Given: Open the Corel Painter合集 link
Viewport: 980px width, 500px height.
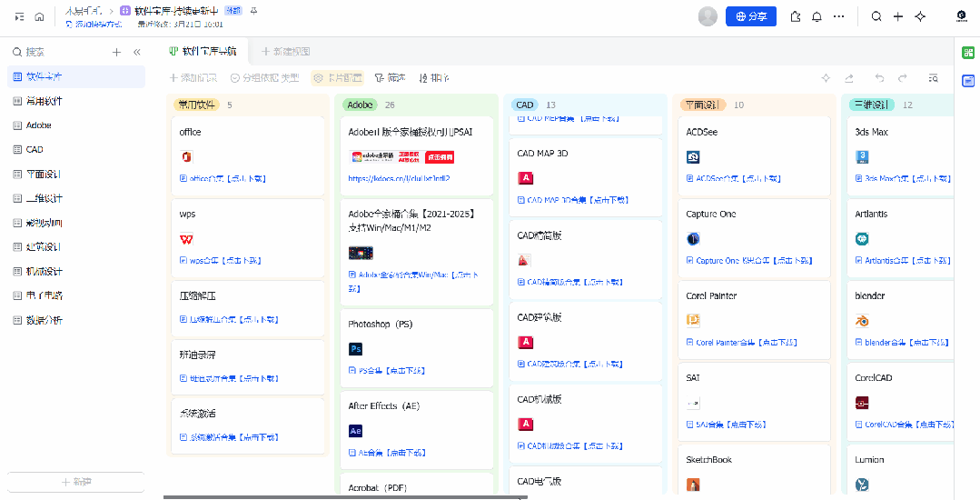Looking at the screenshot, I should (741, 343).
